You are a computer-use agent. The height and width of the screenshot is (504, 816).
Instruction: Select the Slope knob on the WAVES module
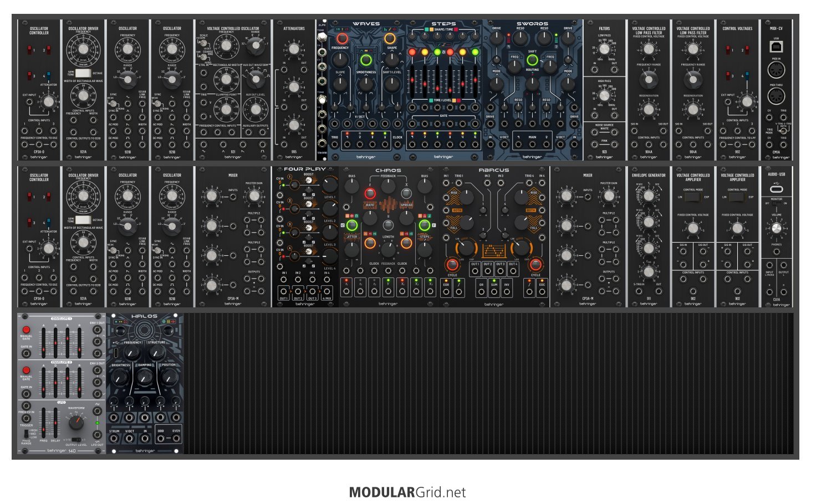[340, 84]
